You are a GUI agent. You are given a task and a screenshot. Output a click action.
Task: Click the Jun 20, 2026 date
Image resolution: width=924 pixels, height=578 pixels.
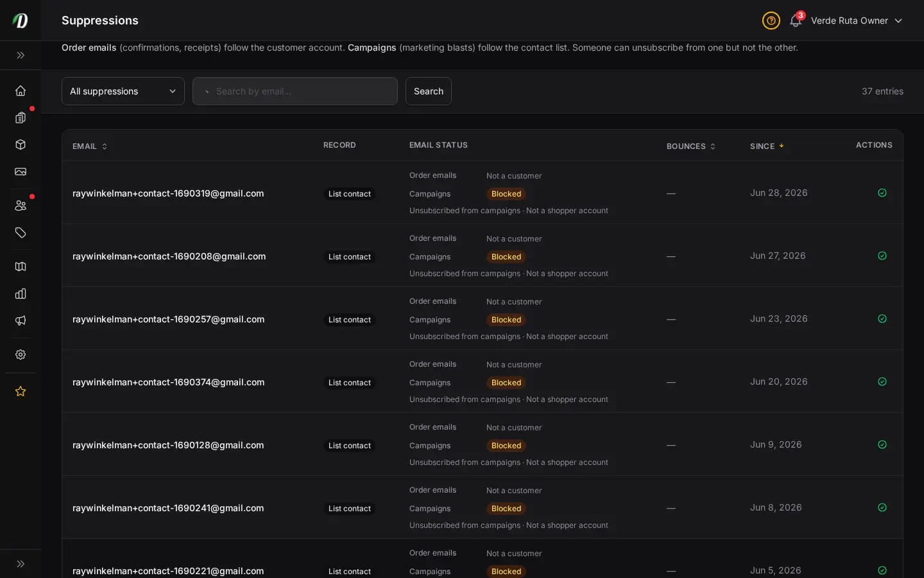point(778,381)
